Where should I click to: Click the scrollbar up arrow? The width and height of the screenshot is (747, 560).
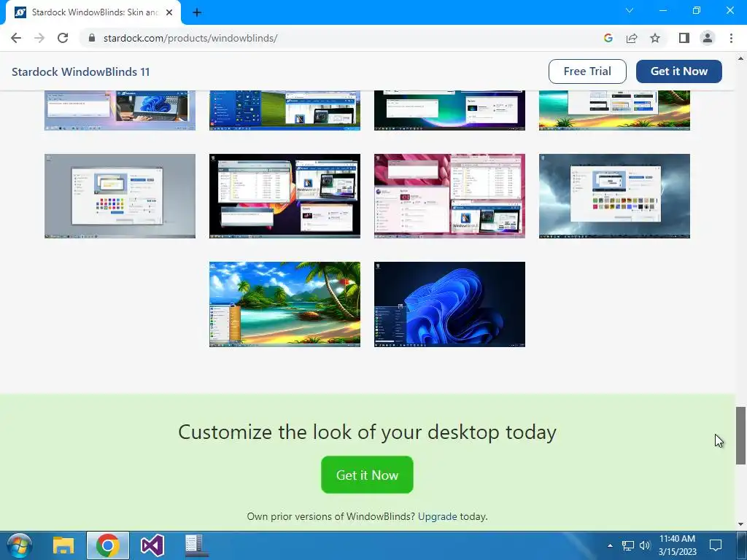[x=740, y=58]
